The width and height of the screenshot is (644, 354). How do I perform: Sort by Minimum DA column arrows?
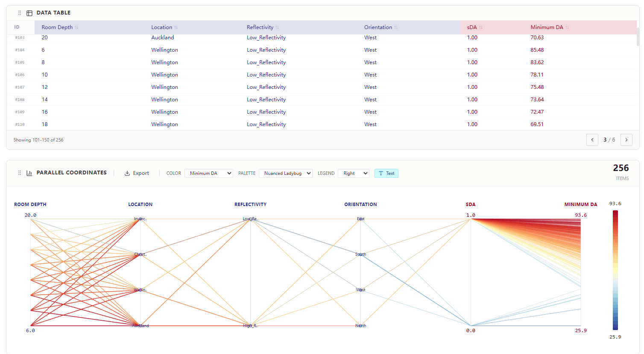click(567, 27)
